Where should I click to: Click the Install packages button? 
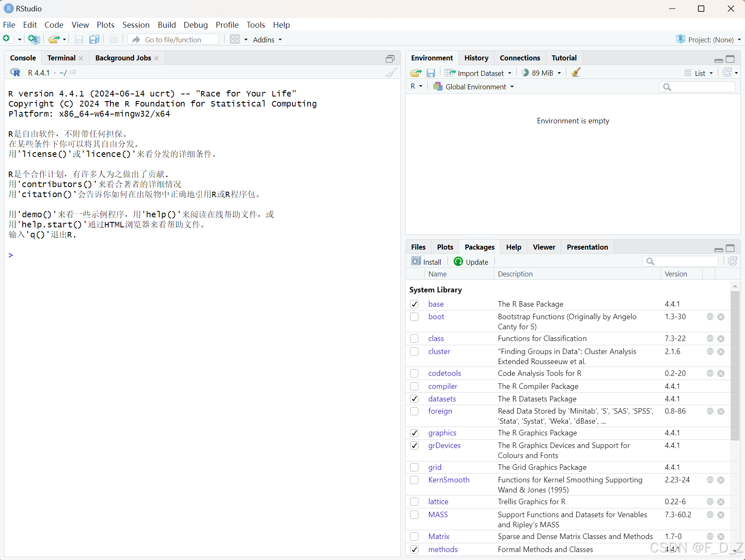point(426,262)
